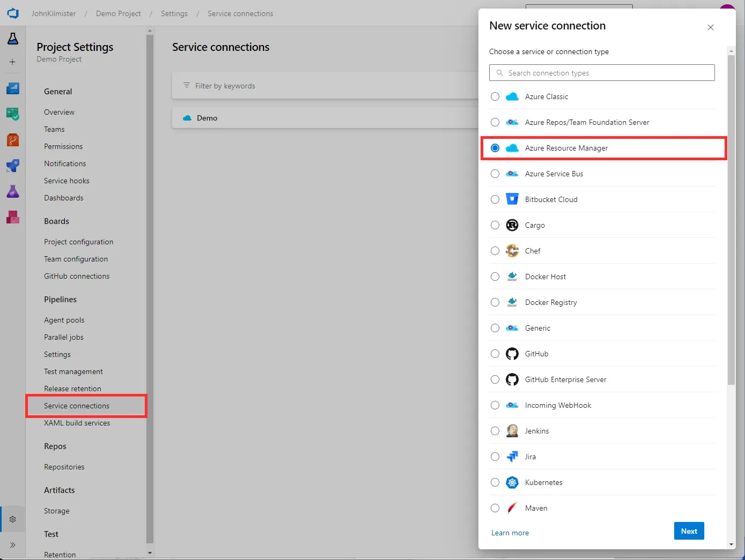The image size is (745, 560).
Task: Click the Chef logo icon
Action: point(512,251)
